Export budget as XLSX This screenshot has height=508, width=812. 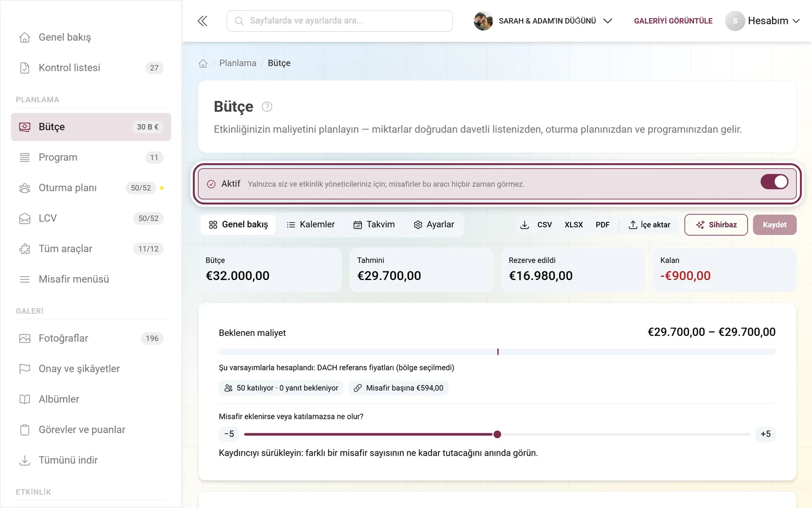point(573,225)
